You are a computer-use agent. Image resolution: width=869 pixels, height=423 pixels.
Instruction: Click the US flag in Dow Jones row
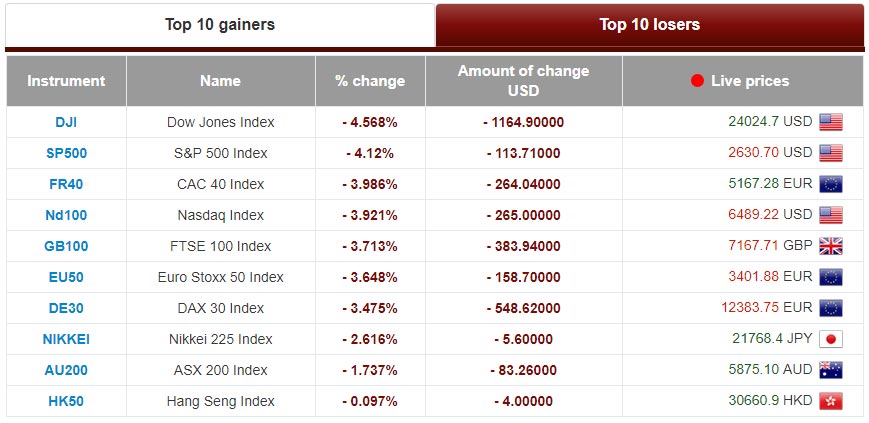click(830, 122)
